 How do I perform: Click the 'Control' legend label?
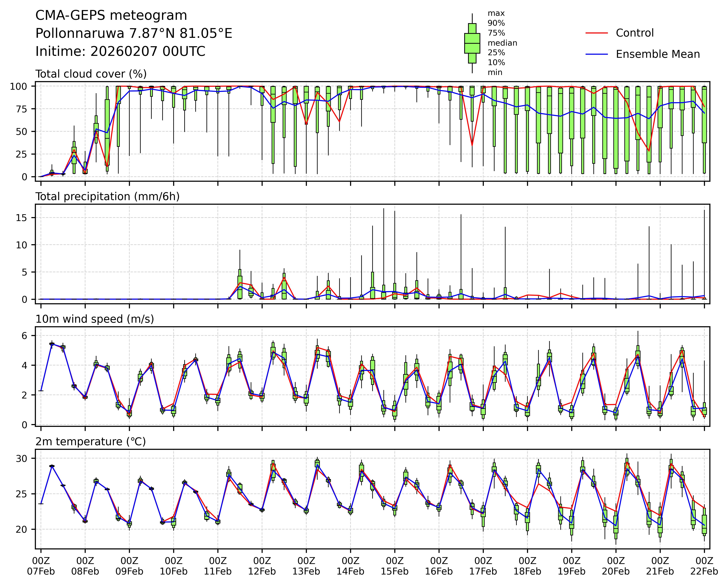coord(634,33)
